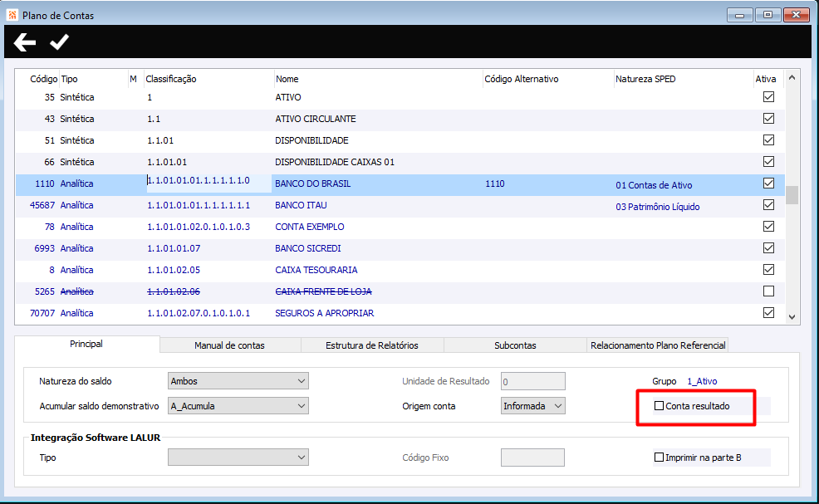Go back using the left arrow icon
This screenshot has height=504, width=819.
coord(25,42)
